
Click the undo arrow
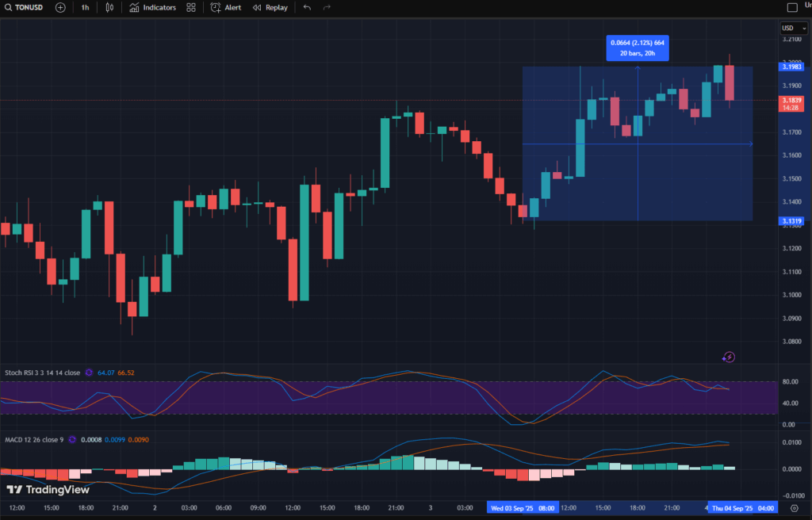[x=307, y=7]
